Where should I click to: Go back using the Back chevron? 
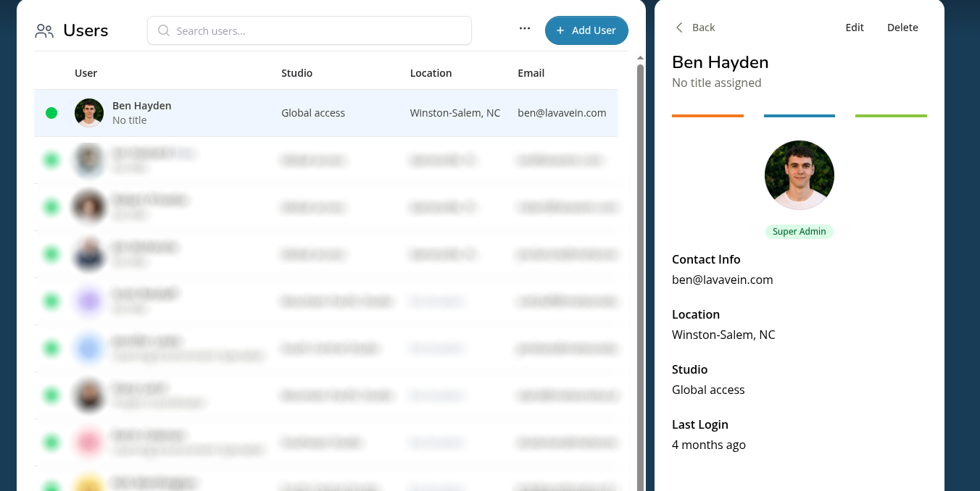click(x=679, y=28)
